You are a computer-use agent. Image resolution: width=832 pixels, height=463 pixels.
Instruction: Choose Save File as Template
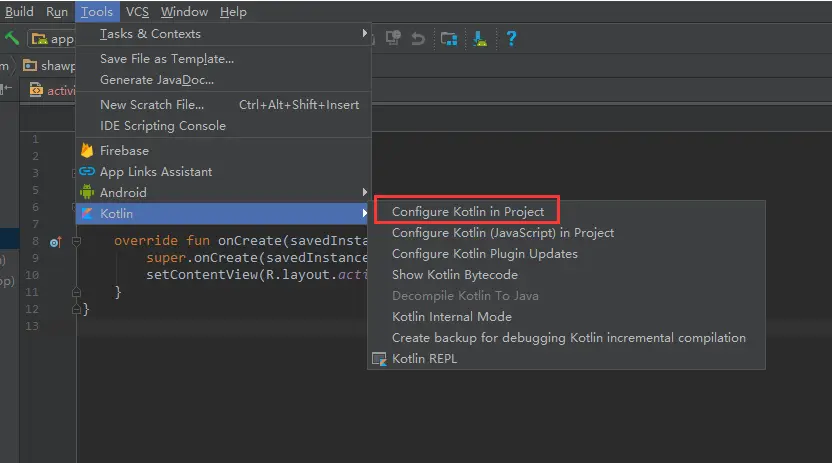tap(223, 59)
